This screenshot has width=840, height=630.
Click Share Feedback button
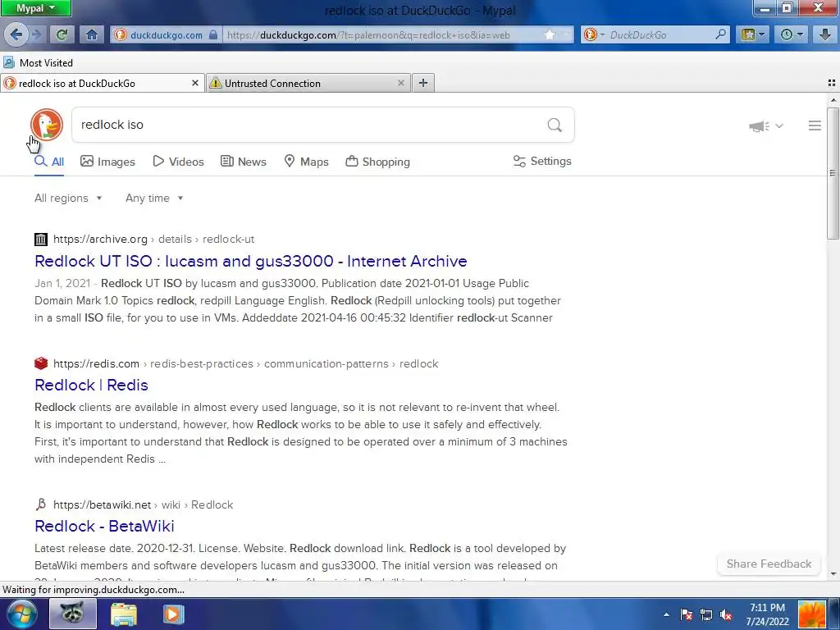(769, 564)
